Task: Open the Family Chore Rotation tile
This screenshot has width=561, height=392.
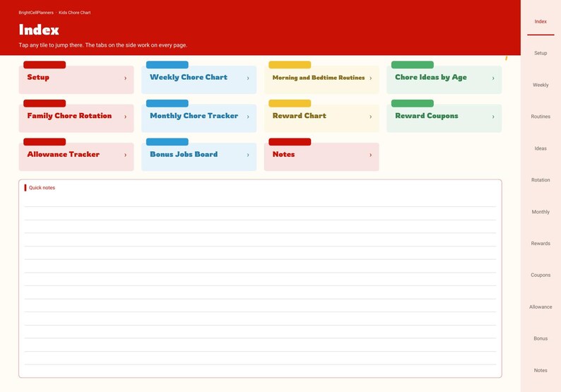Action: [76, 118]
